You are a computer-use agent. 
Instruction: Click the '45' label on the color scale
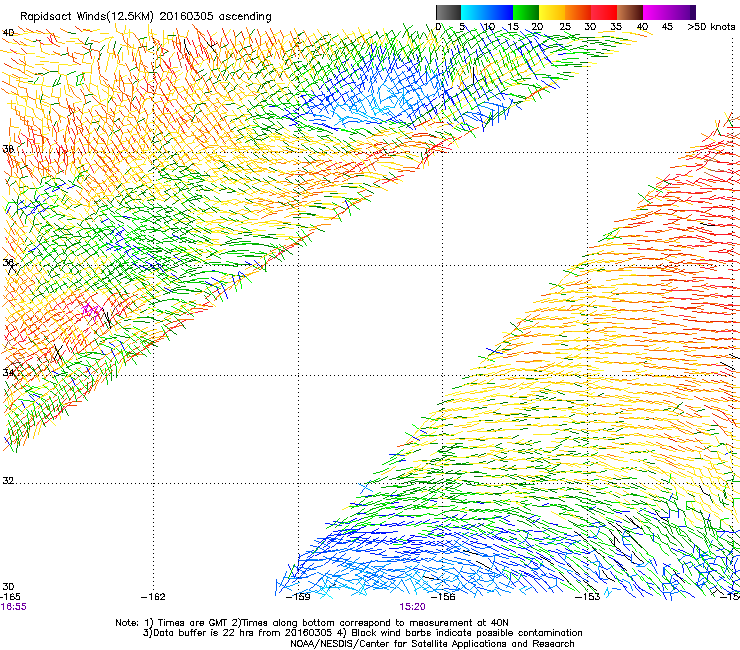[667, 27]
